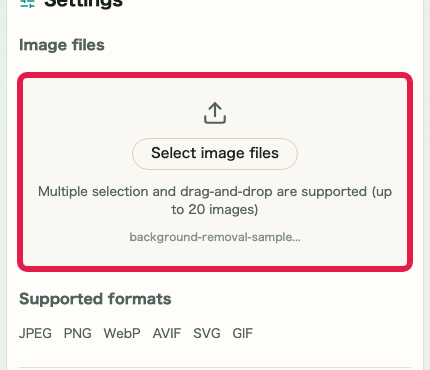This screenshot has height=370, width=430.
Task: Click the 'to 20 images)' text line
Action: (x=215, y=209)
